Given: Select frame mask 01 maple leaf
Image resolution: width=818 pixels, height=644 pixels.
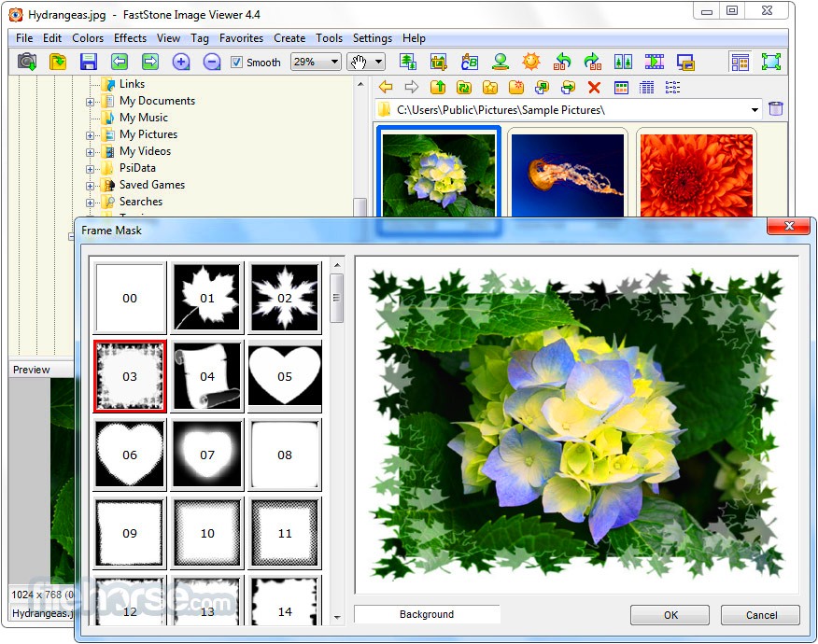Looking at the screenshot, I should 207,298.
